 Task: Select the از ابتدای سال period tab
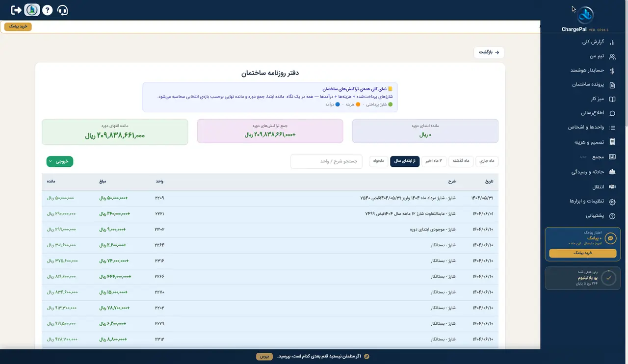click(x=405, y=161)
